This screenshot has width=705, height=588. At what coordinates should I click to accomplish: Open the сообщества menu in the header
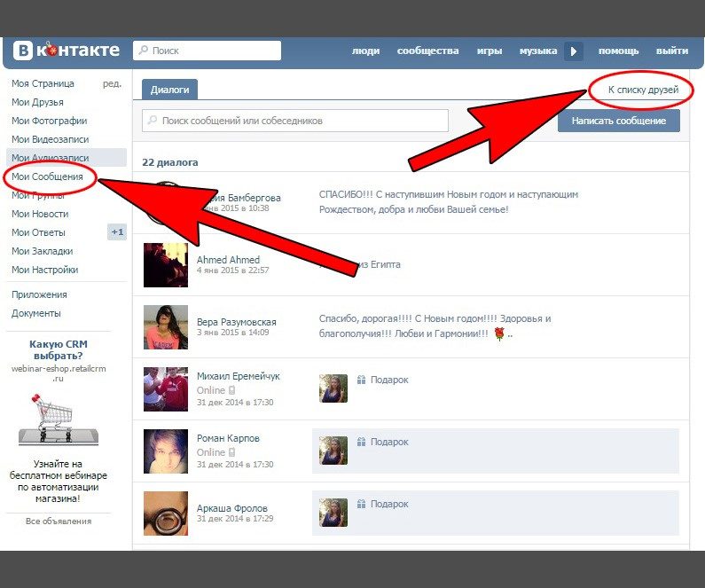[427, 51]
